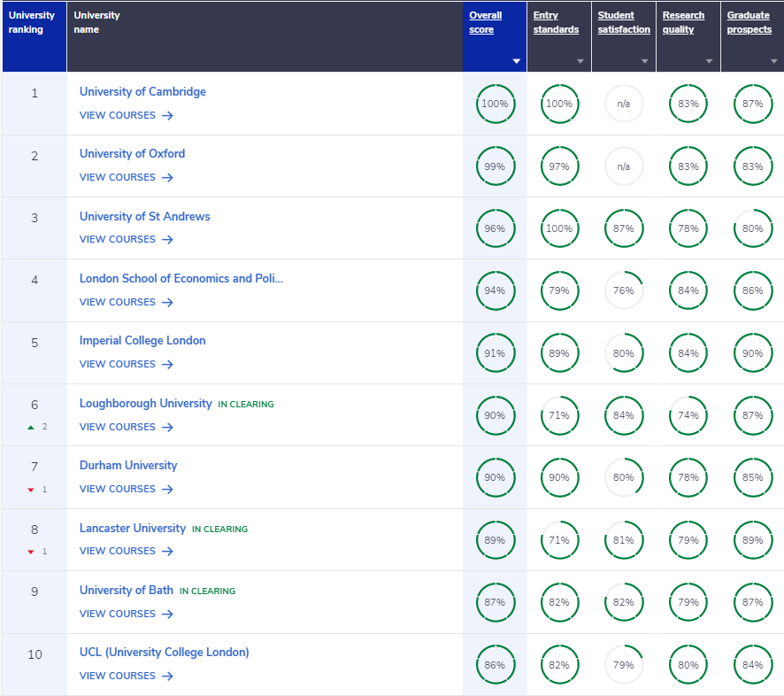Click St Andrews' 96% overall score circle
The height and width of the screenshot is (696, 784).
click(495, 228)
